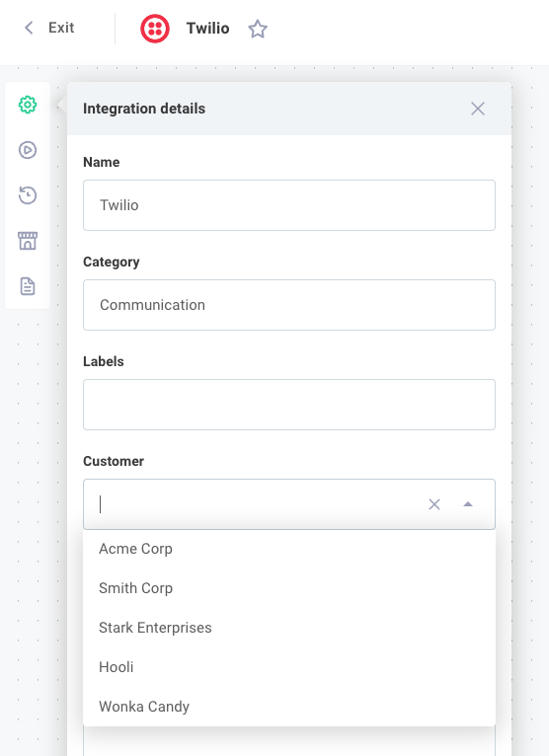The height and width of the screenshot is (756, 549).
Task: Select Smith Corp from customer list
Action: tap(289, 588)
